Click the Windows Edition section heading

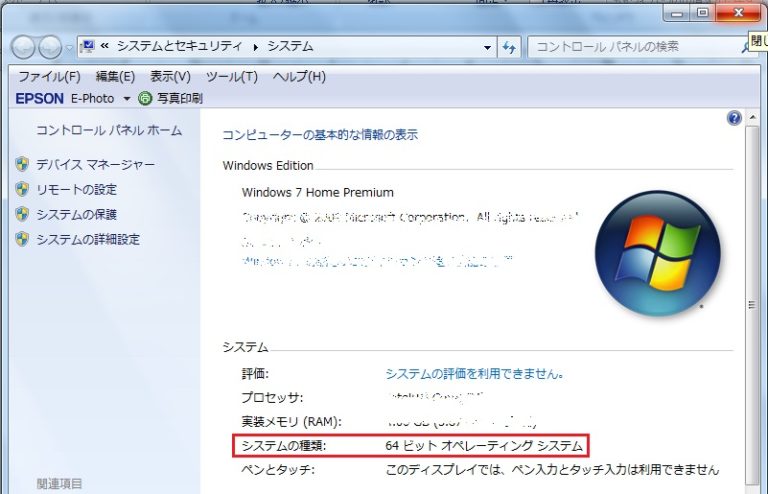268,165
